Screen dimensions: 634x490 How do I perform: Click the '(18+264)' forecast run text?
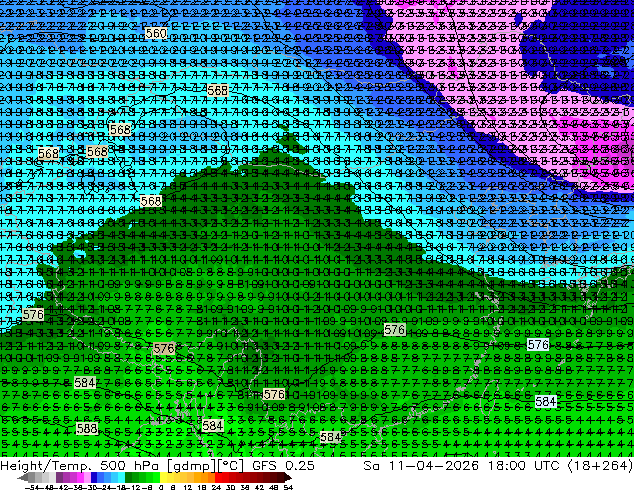[600, 466]
